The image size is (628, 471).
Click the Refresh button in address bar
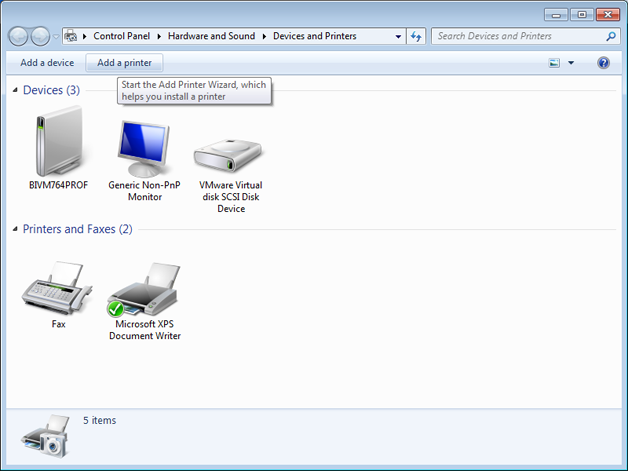click(x=416, y=36)
